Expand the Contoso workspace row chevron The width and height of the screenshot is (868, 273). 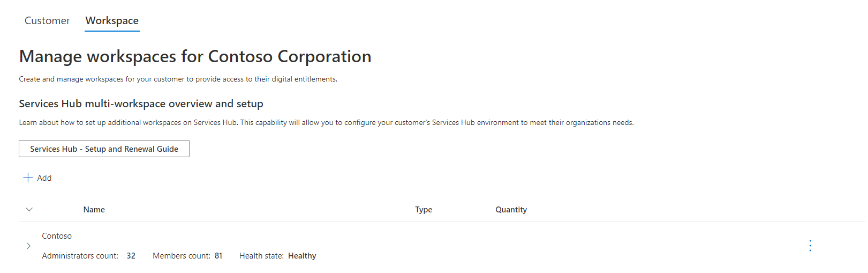(28, 246)
